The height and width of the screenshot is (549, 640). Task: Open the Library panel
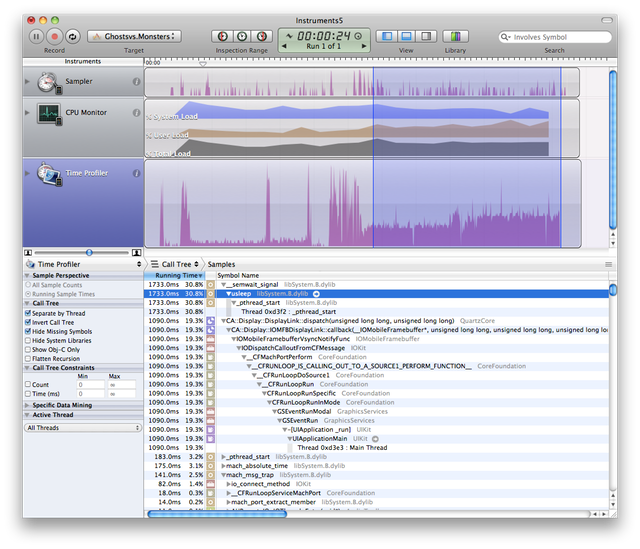point(455,36)
